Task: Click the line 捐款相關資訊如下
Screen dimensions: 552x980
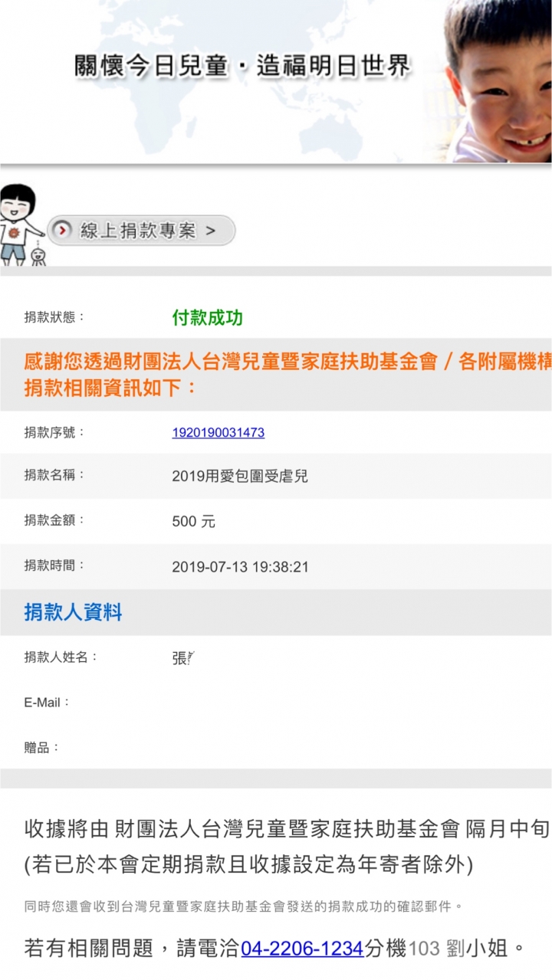Action: pos(111,388)
